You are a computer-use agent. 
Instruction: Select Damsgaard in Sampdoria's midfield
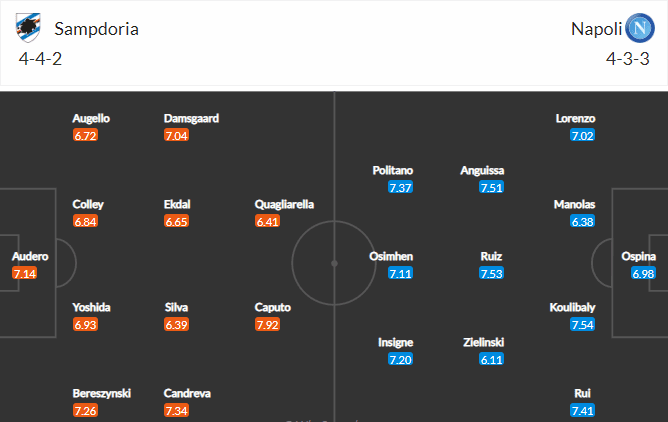click(x=191, y=118)
